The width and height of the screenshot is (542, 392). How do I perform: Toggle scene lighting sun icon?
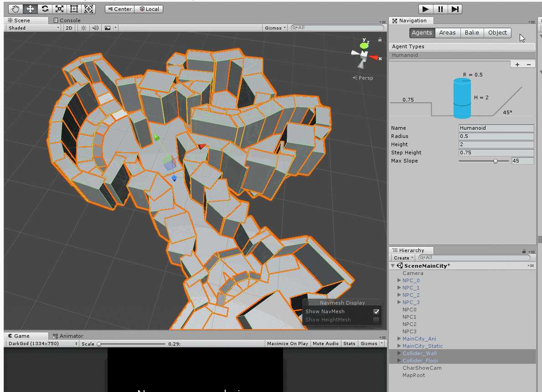pyautogui.click(x=84, y=28)
